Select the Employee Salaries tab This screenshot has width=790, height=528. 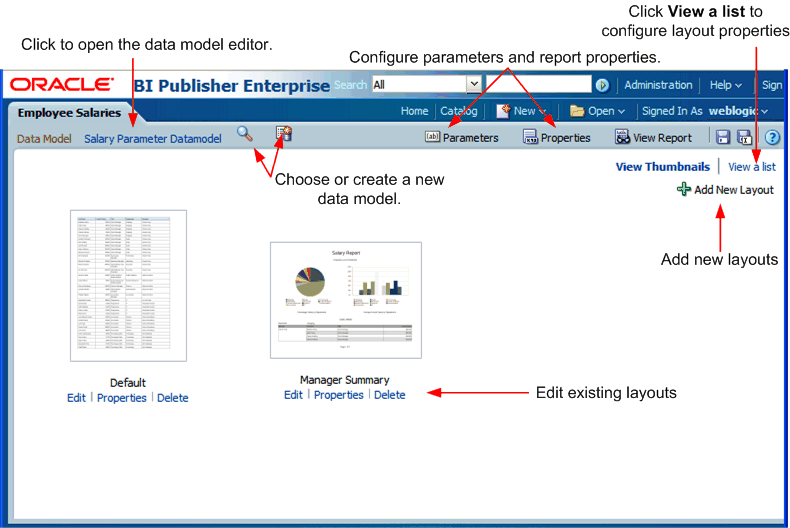point(70,113)
